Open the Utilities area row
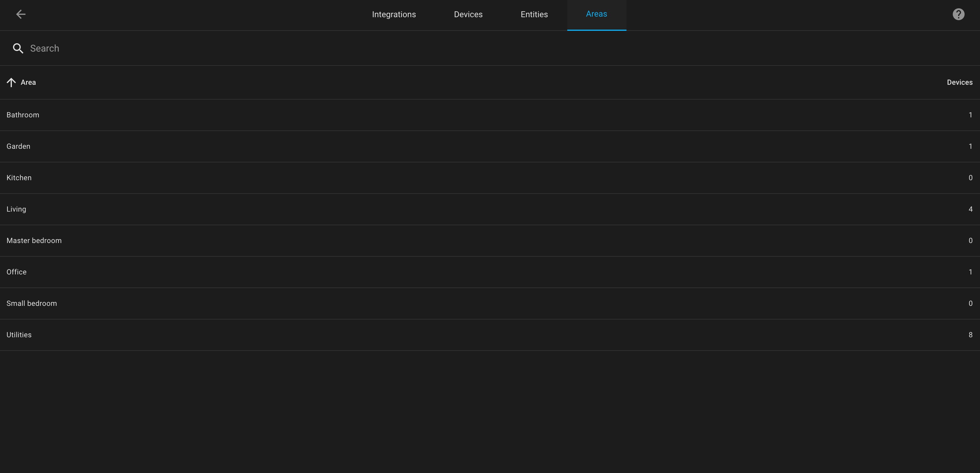Viewport: 980px width, 473px height. pos(490,335)
